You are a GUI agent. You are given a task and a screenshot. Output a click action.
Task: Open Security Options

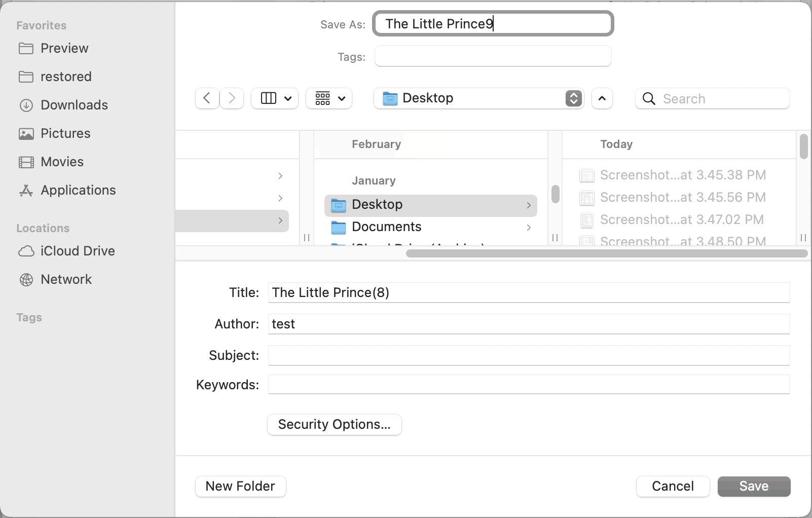click(335, 425)
